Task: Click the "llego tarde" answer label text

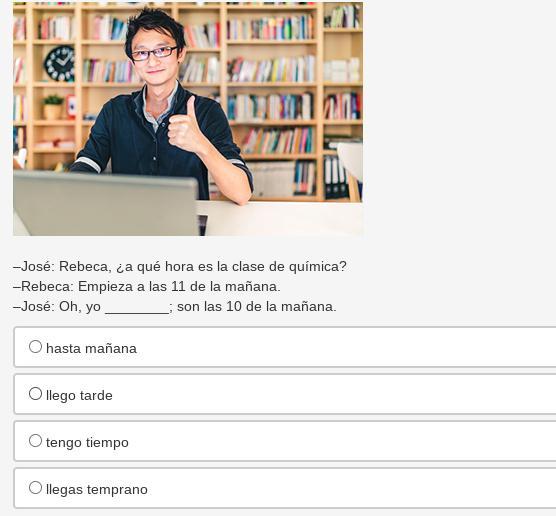Action: coord(79,395)
